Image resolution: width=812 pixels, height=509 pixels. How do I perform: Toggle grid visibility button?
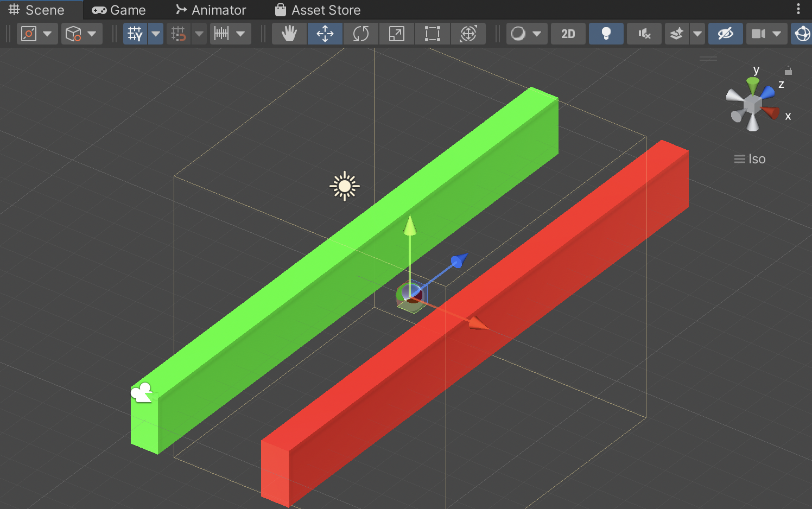[135, 34]
